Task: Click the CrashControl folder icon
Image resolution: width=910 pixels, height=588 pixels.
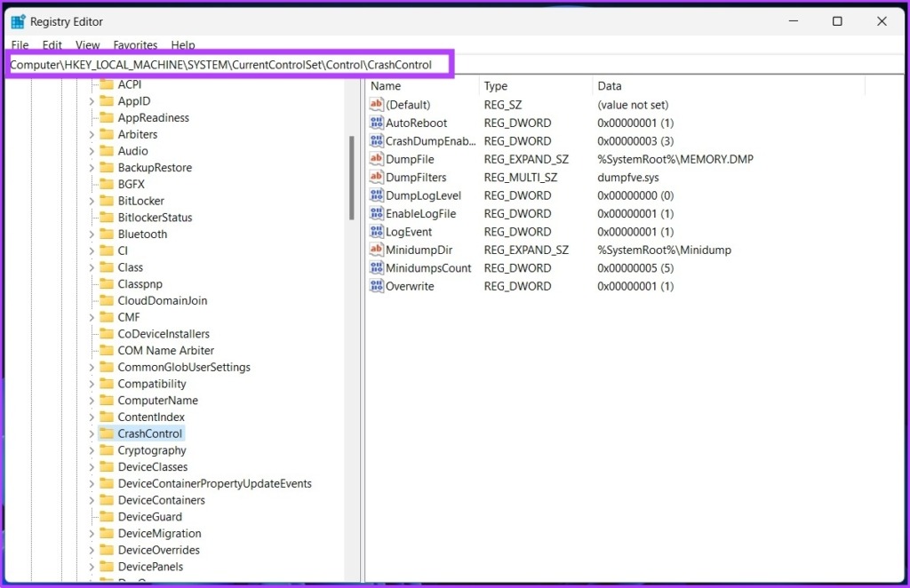Action: click(107, 433)
